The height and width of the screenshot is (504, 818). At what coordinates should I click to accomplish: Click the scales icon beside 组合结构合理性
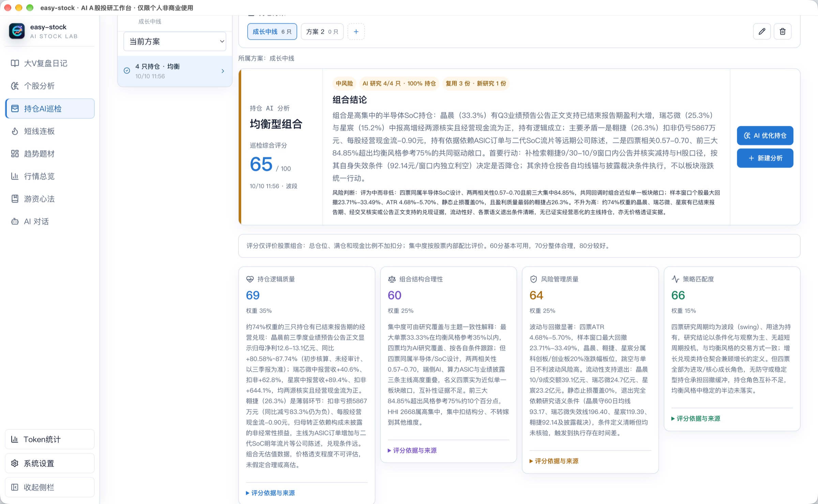tap(392, 279)
